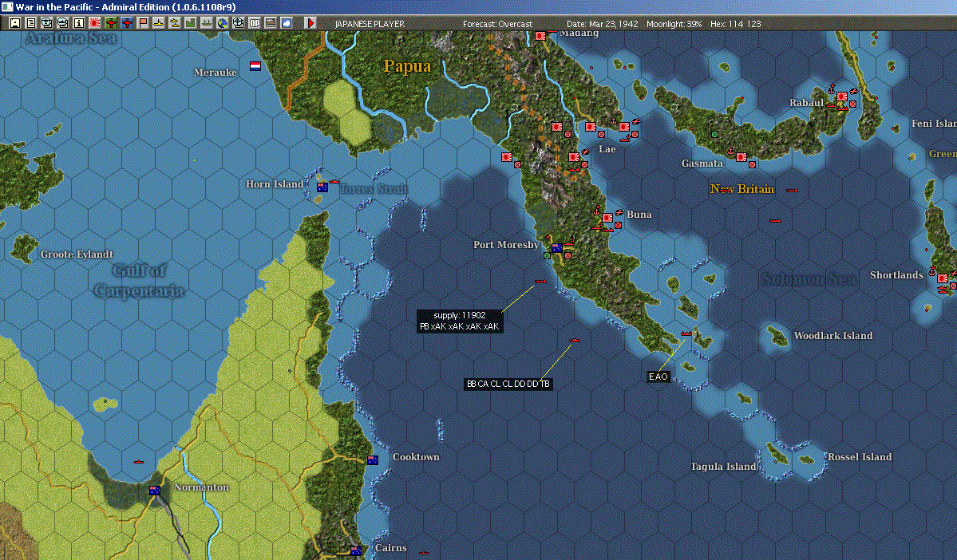Open the information 'i' toolbar icon
This screenshot has width=957, height=560.
[x=79, y=23]
